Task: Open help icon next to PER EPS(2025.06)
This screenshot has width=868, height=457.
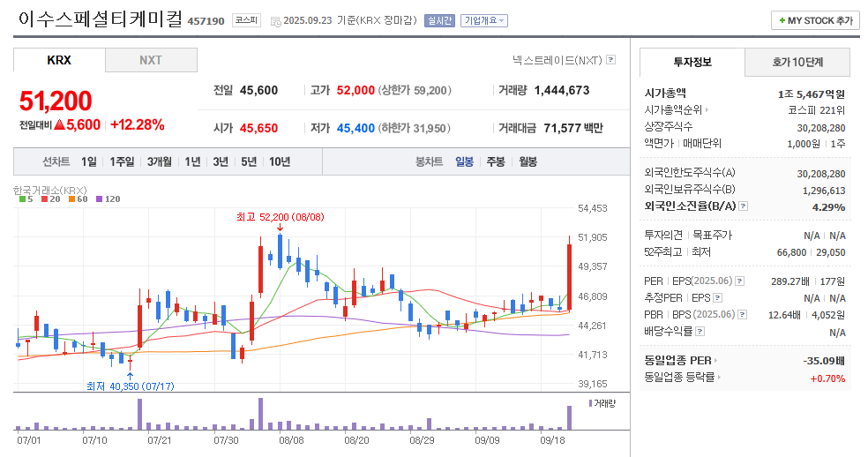Action: [x=739, y=281]
